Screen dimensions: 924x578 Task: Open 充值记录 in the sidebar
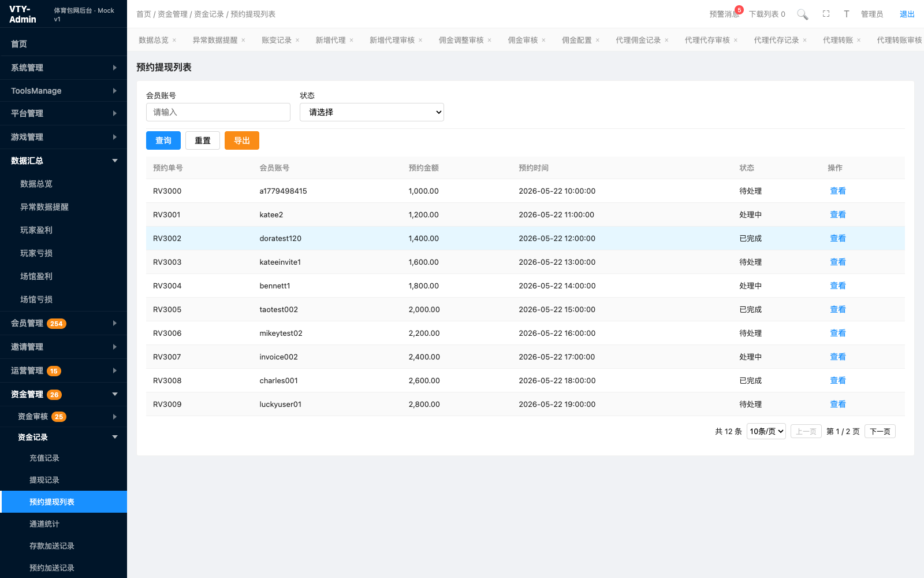pyautogui.click(x=64, y=458)
